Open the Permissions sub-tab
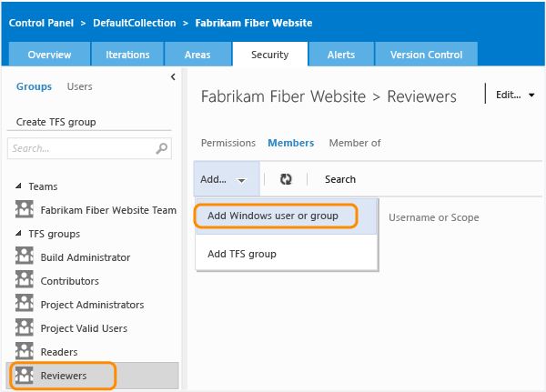 [x=228, y=143]
